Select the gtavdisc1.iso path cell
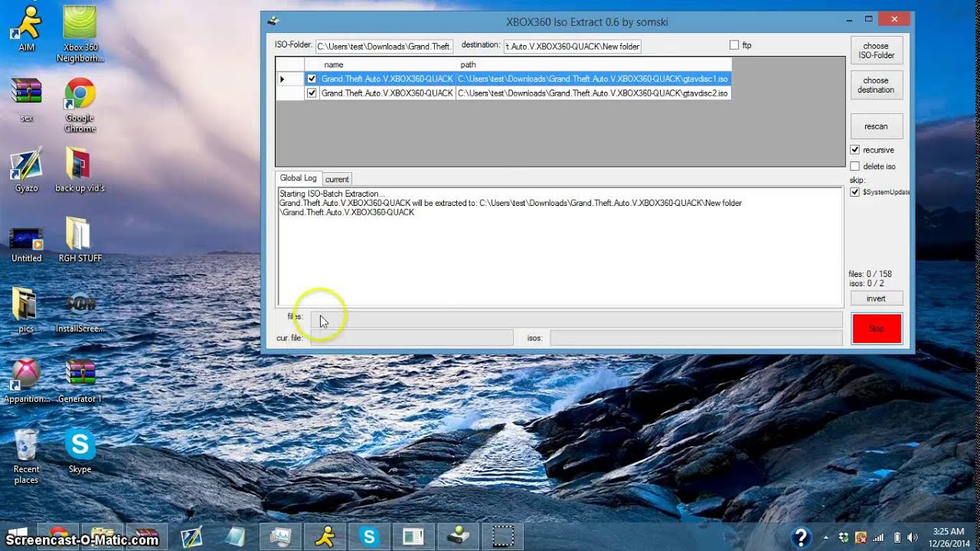 point(593,79)
